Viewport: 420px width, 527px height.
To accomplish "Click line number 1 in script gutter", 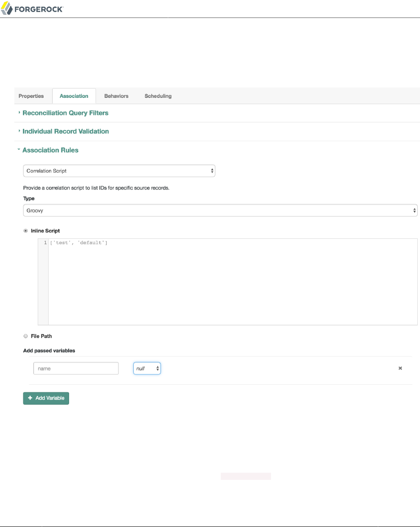I will (44, 243).
